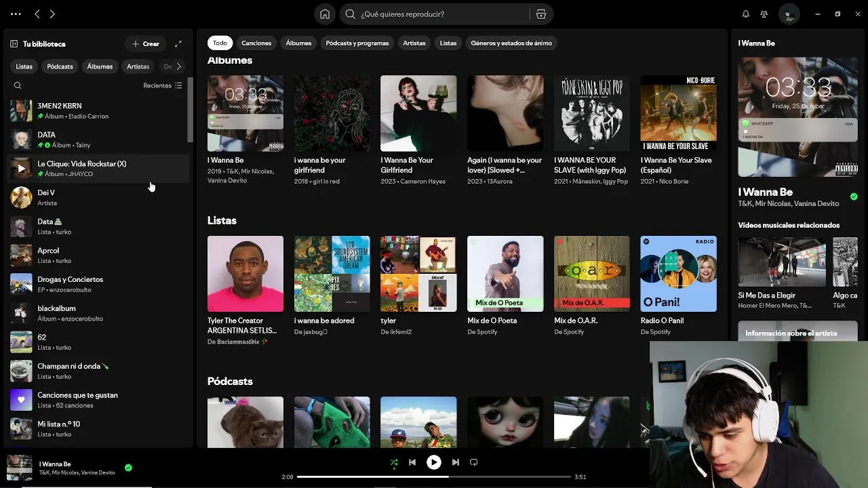The width and height of the screenshot is (868, 488).
Task: Open the user profile avatar
Action: 789,14
